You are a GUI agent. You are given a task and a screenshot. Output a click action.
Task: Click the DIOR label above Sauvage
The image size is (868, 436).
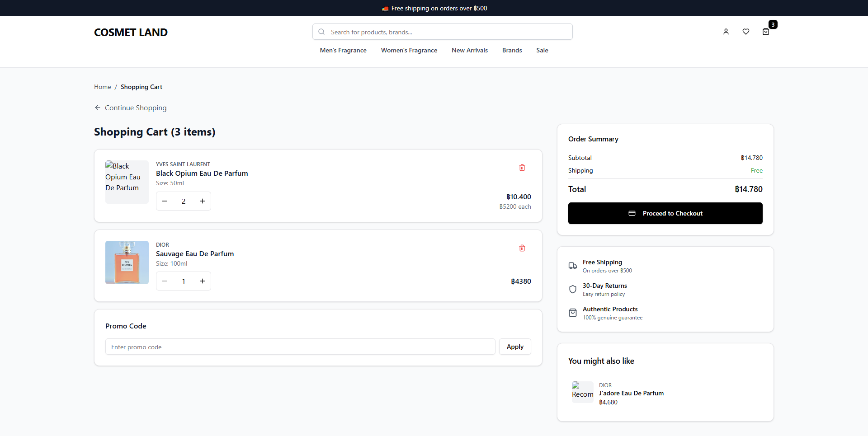162,245
